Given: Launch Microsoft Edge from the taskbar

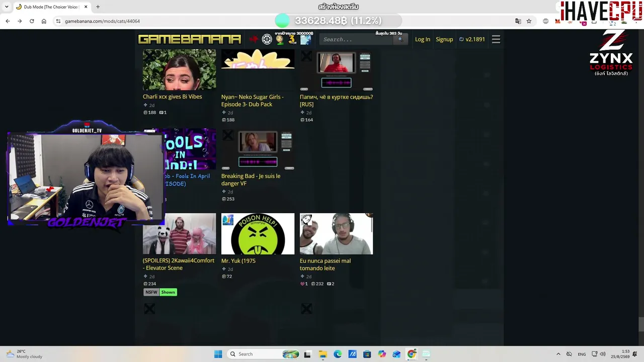Looking at the screenshot, I should tap(338, 354).
